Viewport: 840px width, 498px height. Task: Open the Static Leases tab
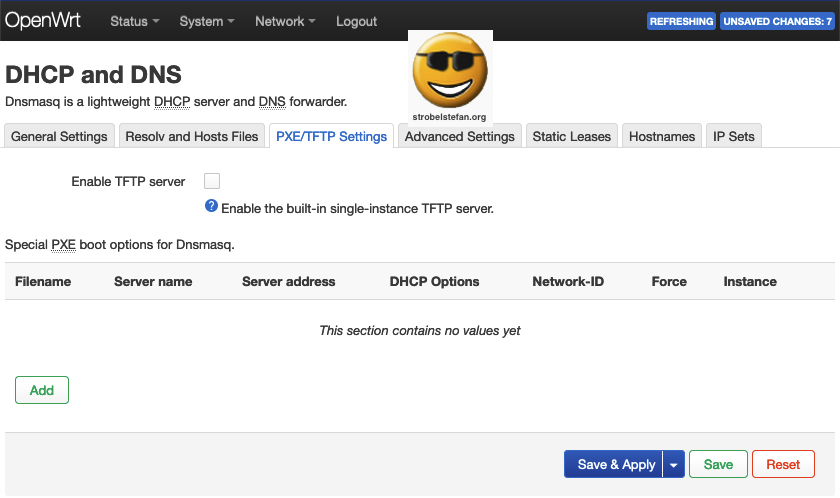(572, 136)
